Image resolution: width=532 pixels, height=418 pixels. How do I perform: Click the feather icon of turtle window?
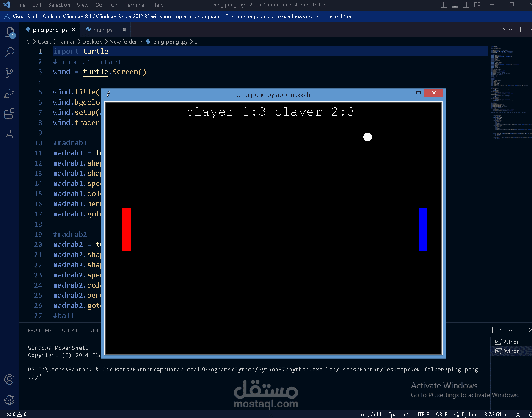tap(108, 94)
